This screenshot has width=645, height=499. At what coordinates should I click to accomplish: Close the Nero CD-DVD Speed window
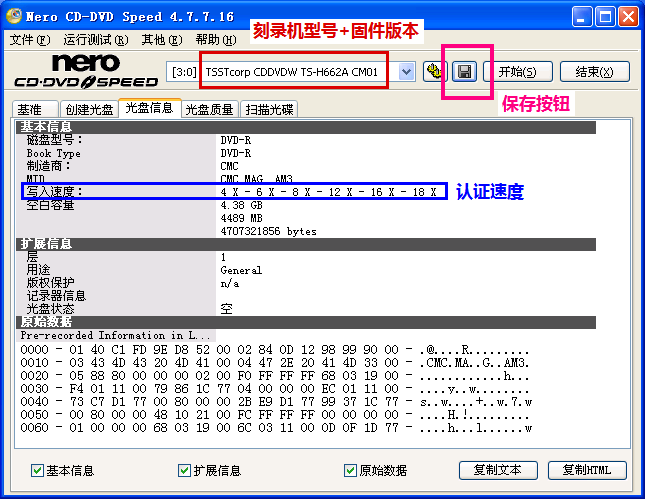627,17
